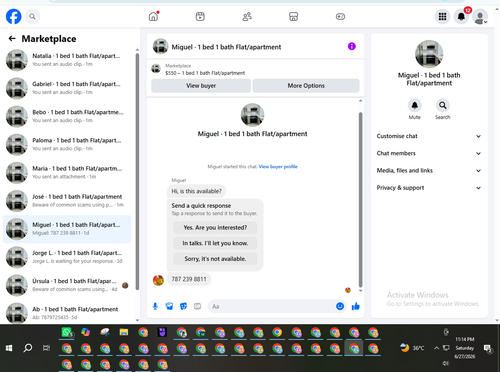The image size is (500, 372).
Task: Open the View buyer profile link
Action: pos(278,167)
